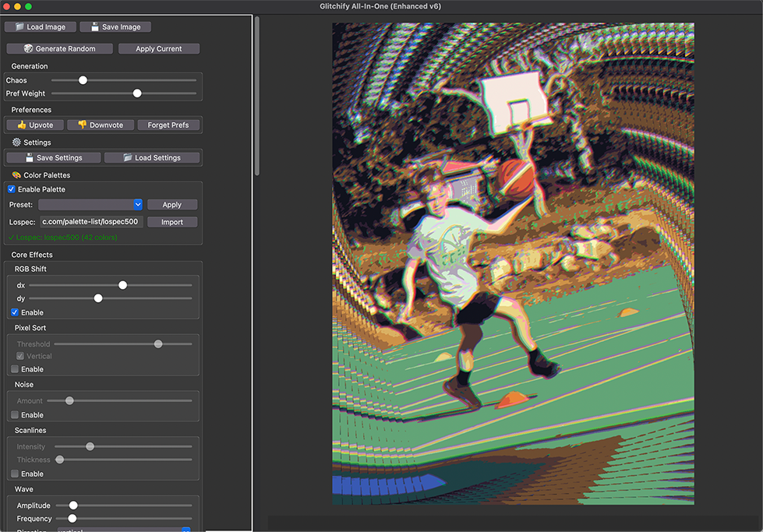Apply the selected palette preset
The width and height of the screenshot is (763, 532).
point(172,205)
